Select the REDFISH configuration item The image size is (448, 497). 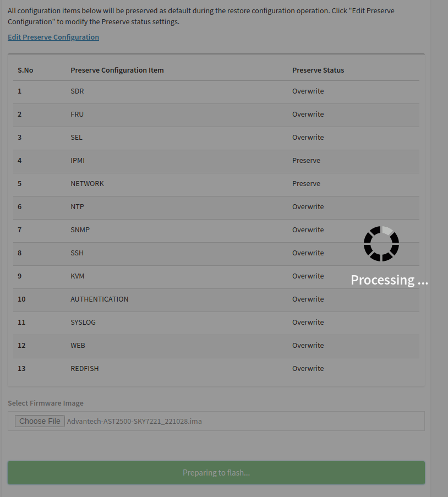coord(85,369)
